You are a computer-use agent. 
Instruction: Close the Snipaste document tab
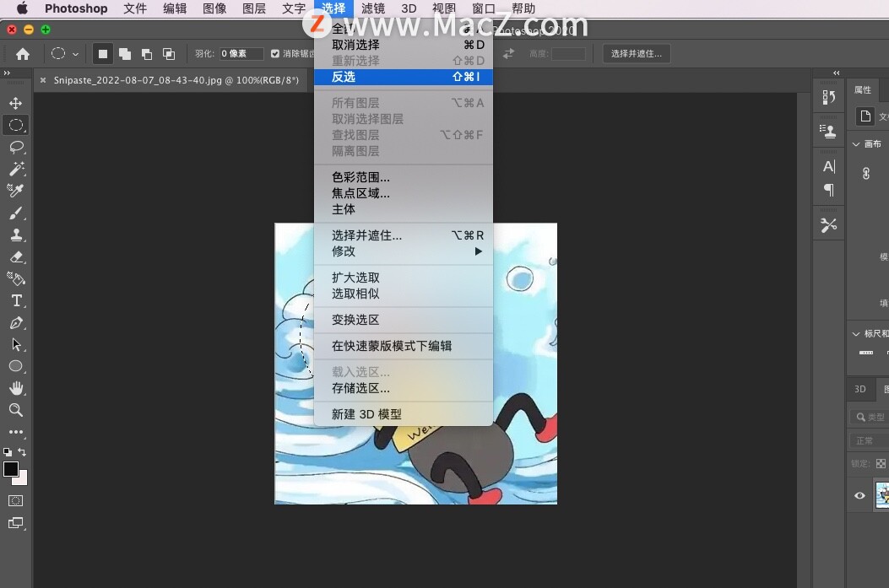(x=43, y=80)
